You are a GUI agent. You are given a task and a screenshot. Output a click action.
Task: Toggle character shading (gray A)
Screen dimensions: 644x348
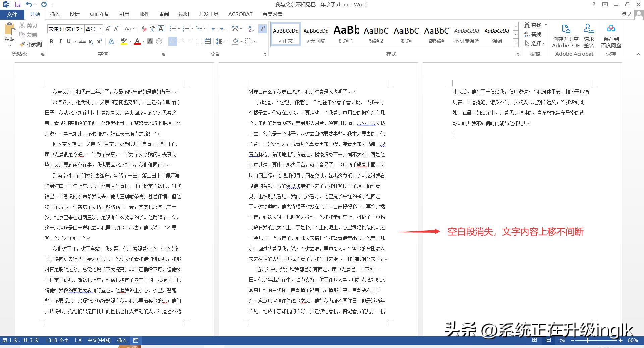pyautogui.click(x=150, y=41)
